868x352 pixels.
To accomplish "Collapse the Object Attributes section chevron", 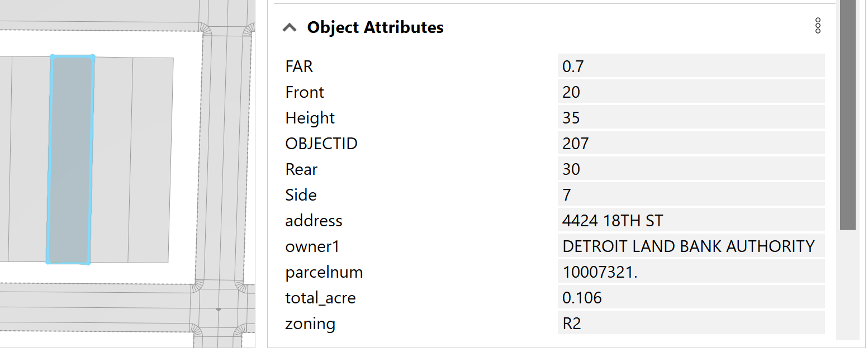I will (290, 27).
